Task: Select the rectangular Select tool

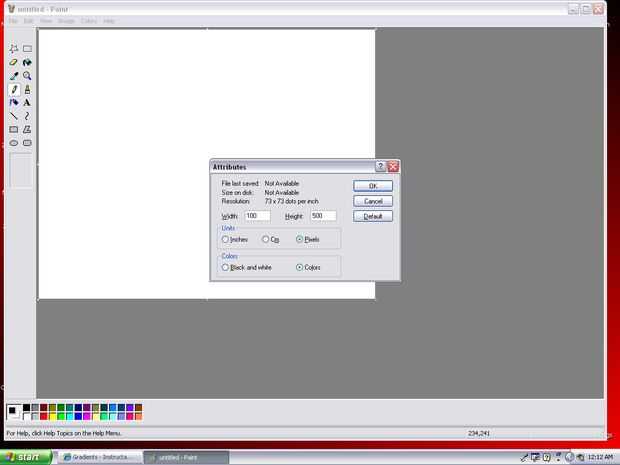Action: 27,49
